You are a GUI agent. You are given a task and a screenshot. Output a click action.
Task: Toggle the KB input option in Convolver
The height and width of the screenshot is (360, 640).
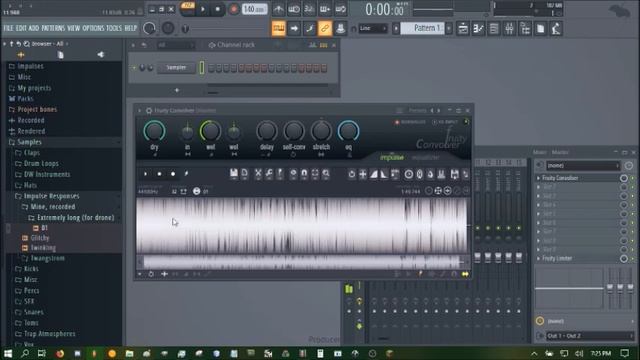pyautogui.click(x=445, y=122)
